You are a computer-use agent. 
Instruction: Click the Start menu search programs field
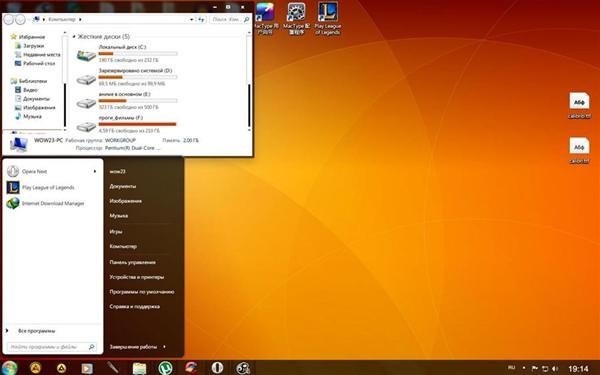(x=52, y=347)
